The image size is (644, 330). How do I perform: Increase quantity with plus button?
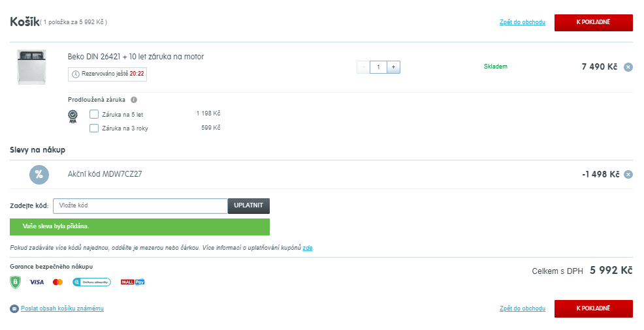(393, 67)
